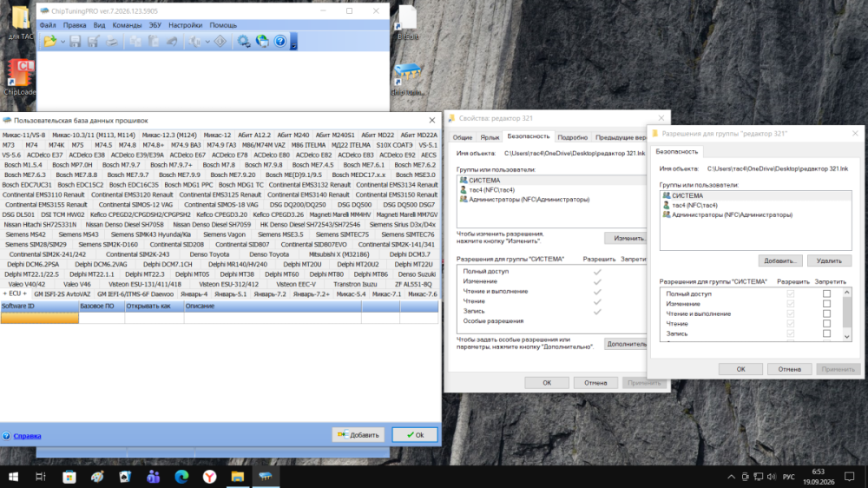Click the printer toolbar icon
This screenshot has height=488, width=868.
point(111,42)
